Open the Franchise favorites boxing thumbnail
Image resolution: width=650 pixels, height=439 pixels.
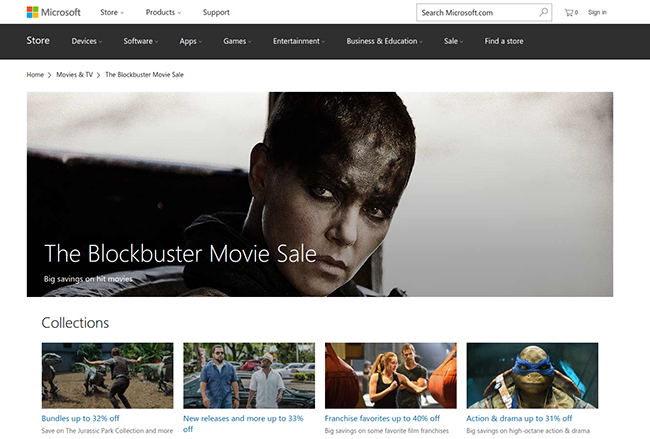[x=390, y=376]
